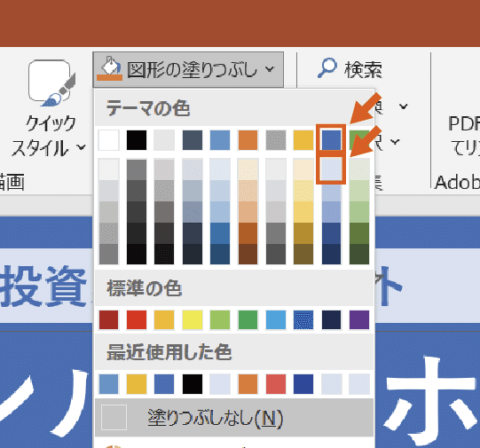Viewport: 480px width, 448px height.
Task: Choose the purple standard color swatch
Action: (x=359, y=319)
